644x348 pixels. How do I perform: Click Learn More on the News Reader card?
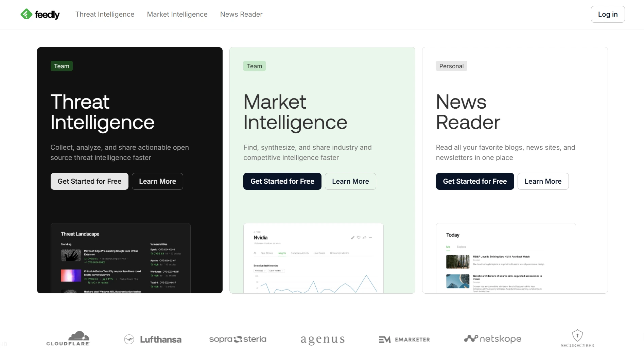[543, 181]
